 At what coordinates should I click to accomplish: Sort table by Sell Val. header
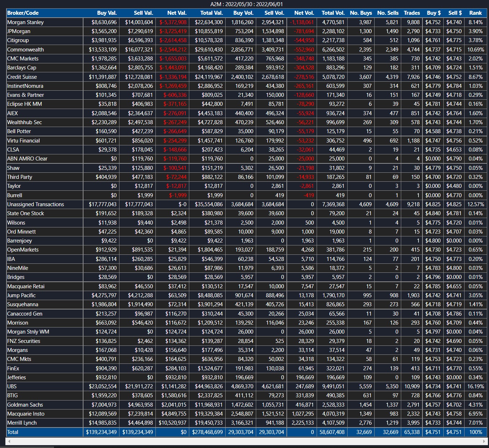click(x=144, y=13)
